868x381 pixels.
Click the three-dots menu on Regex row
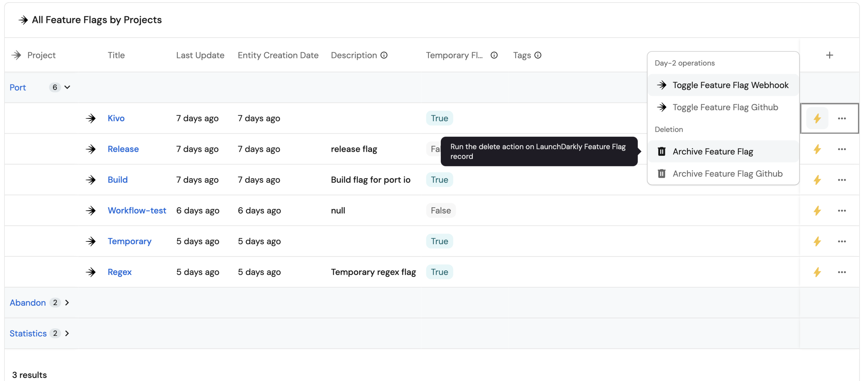(x=841, y=272)
